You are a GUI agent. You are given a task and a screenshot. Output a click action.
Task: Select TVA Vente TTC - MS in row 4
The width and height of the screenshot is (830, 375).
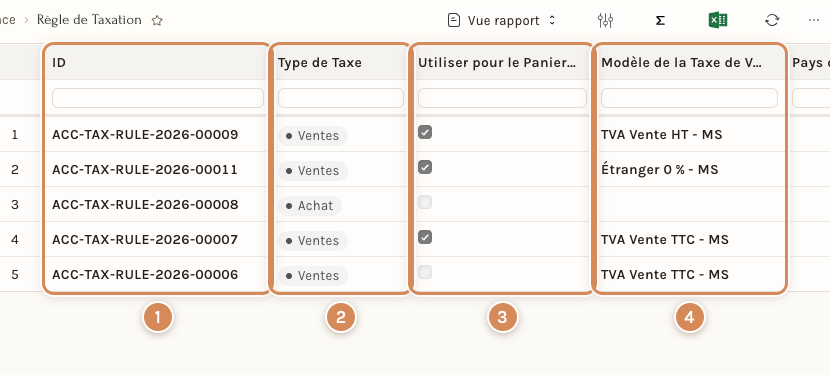[x=665, y=239]
